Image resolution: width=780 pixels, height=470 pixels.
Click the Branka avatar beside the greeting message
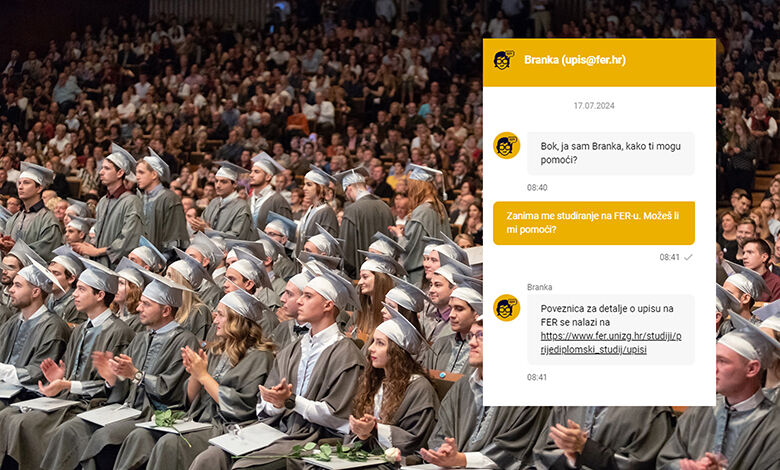tap(506, 145)
